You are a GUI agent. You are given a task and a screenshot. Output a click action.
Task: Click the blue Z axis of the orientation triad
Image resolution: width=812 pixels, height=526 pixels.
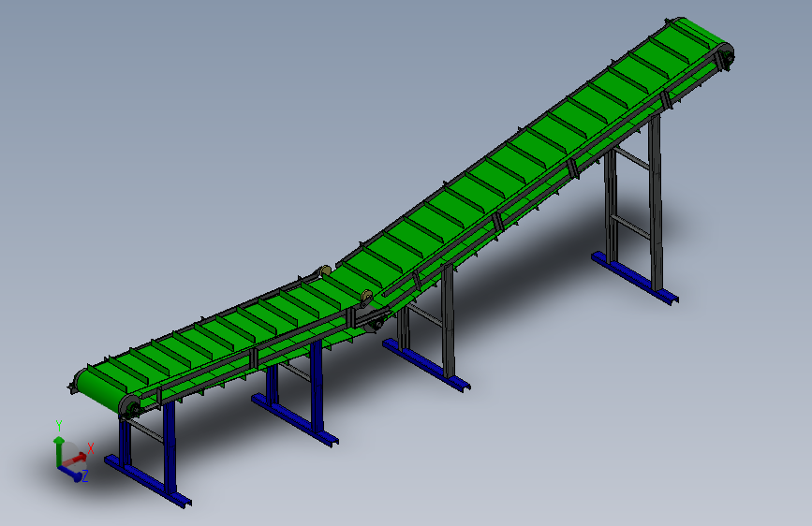pos(70,474)
